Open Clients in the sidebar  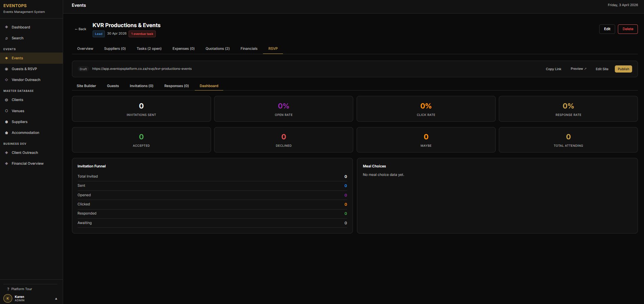click(x=31, y=100)
